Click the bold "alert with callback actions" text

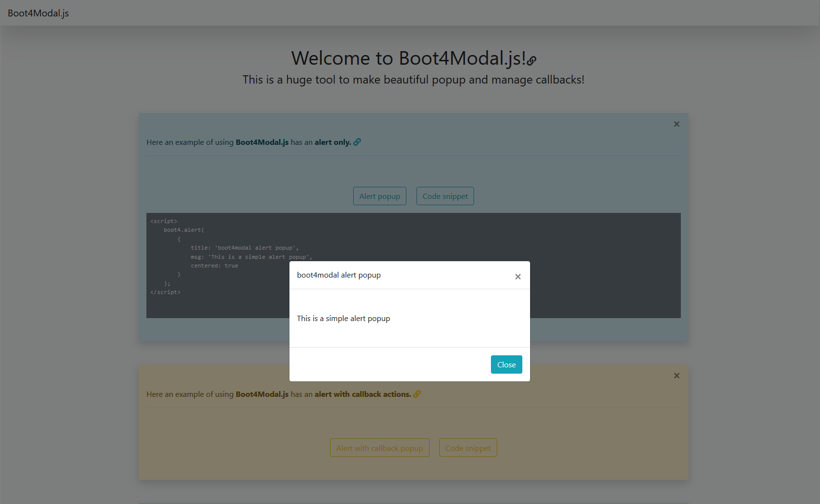(361, 394)
